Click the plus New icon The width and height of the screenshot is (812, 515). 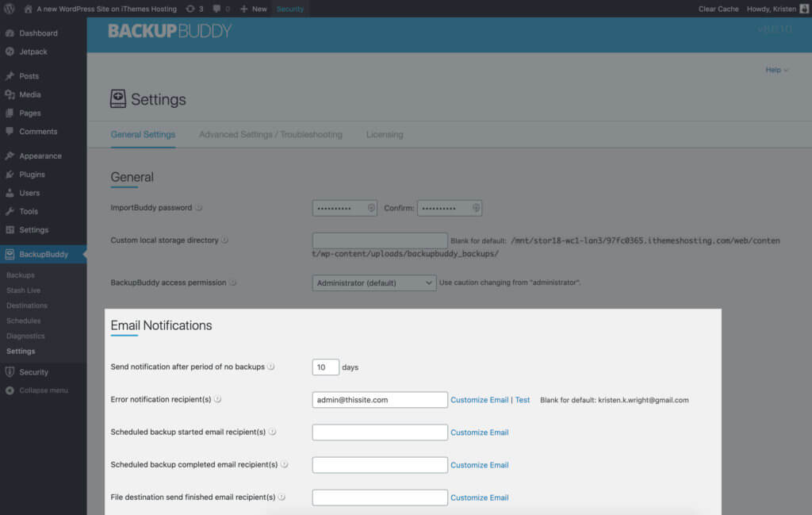coord(244,9)
